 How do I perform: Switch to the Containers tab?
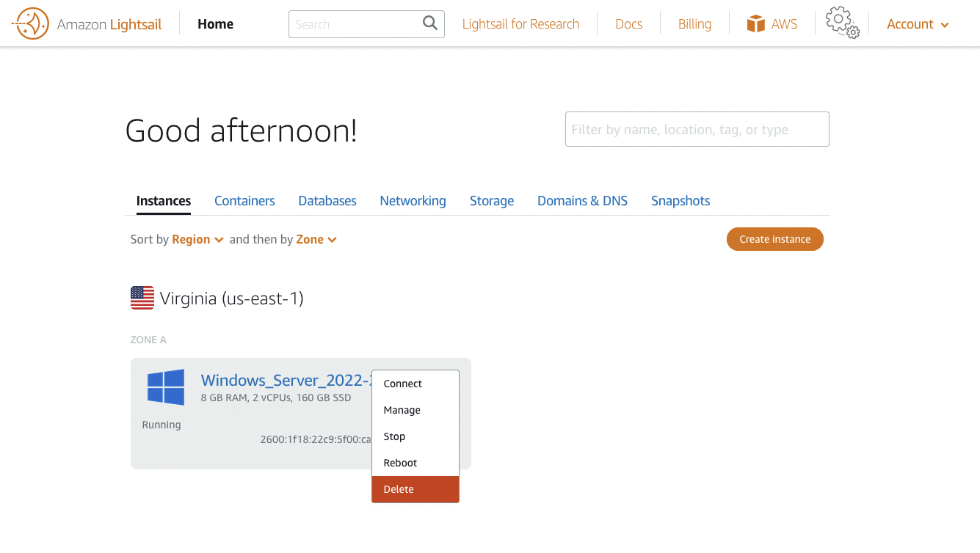click(x=244, y=201)
